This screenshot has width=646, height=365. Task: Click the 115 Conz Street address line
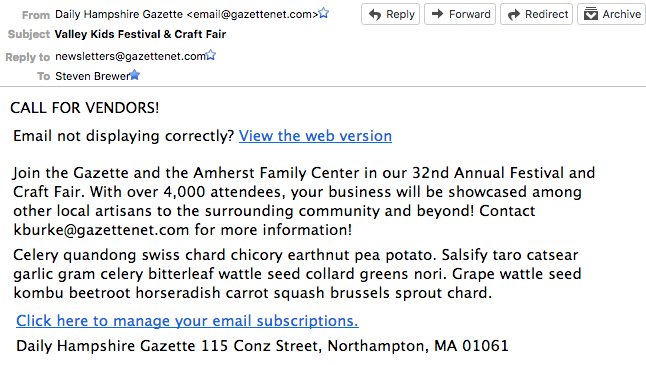(262, 346)
